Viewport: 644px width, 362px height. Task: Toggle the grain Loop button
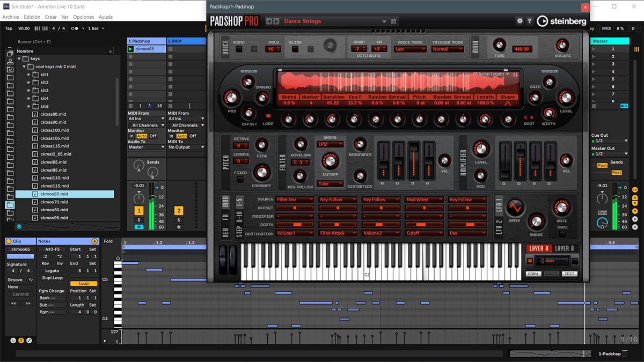(x=268, y=116)
